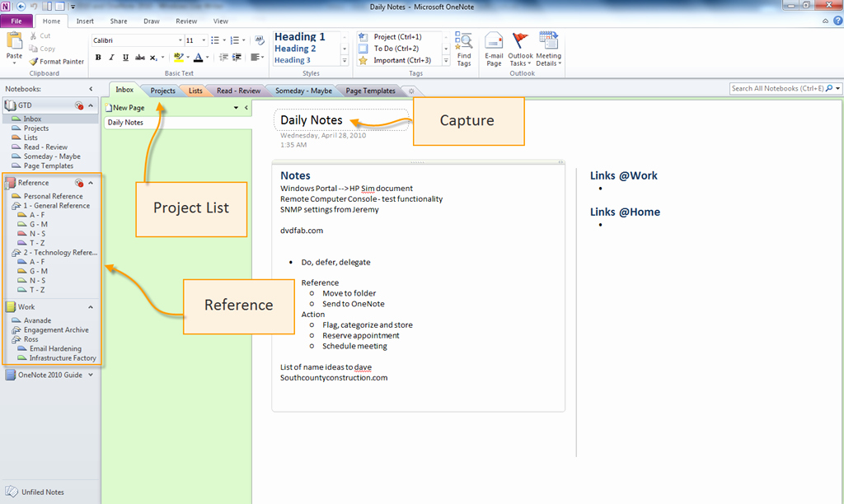Click the Increase Indent icon
The image size is (844, 504).
tap(237, 58)
